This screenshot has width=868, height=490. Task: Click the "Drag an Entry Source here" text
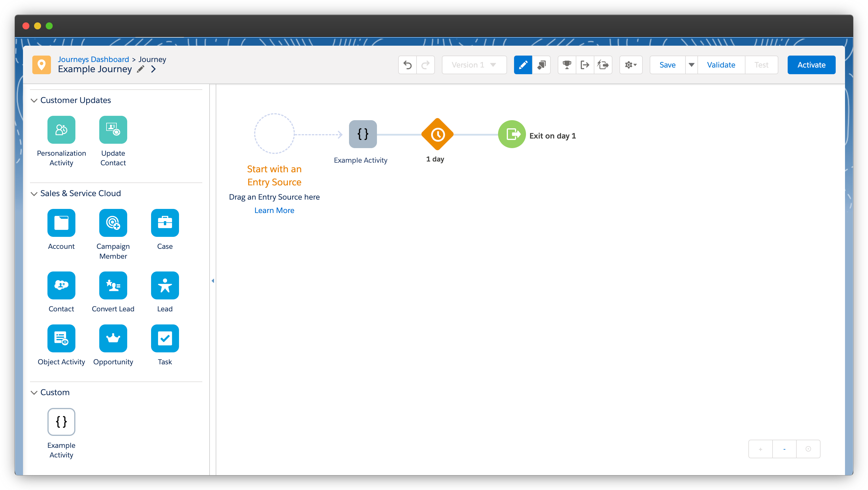[274, 197]
